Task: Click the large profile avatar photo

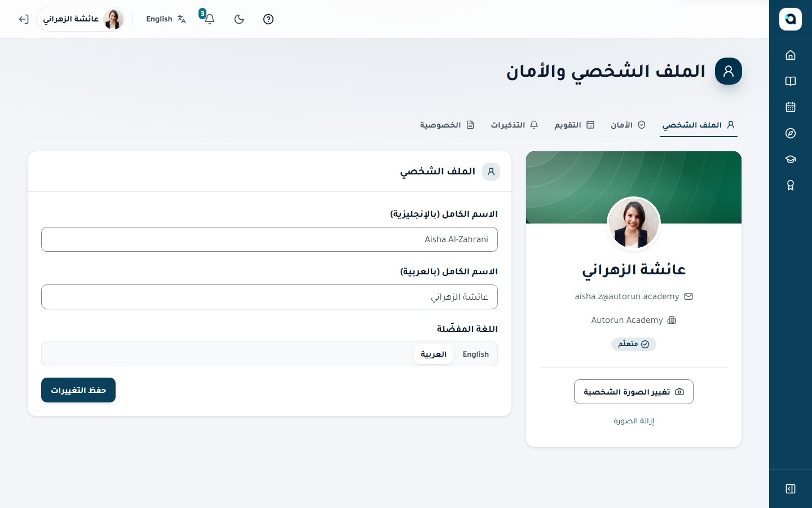Action: tap(634, 224)
